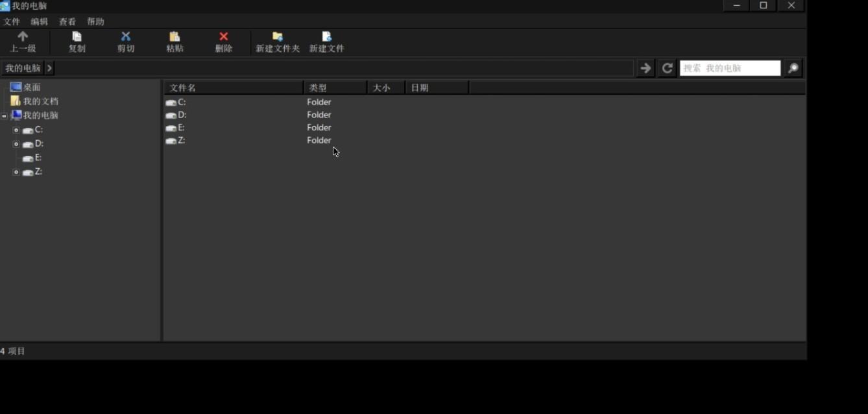Viewport: 868px width, 414px height.
Task: Click the 剪切 (Cut) scissors icon
Action: [126, 37]
